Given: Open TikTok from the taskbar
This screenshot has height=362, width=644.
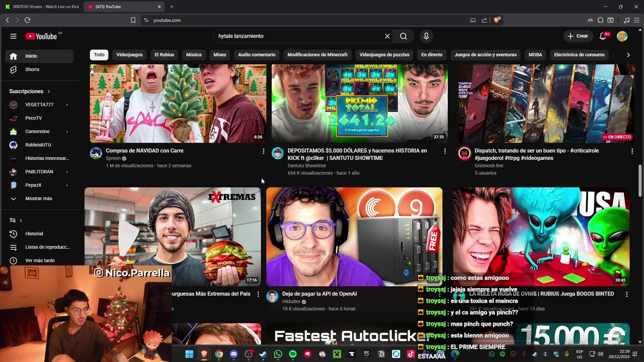Looking at the screenshot, I should [411, 354].
